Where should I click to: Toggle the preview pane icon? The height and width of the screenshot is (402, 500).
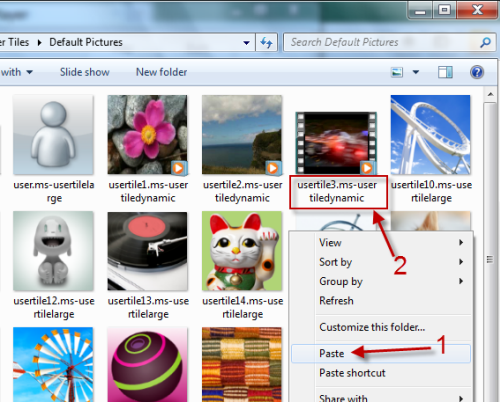[x=445, y=72]
